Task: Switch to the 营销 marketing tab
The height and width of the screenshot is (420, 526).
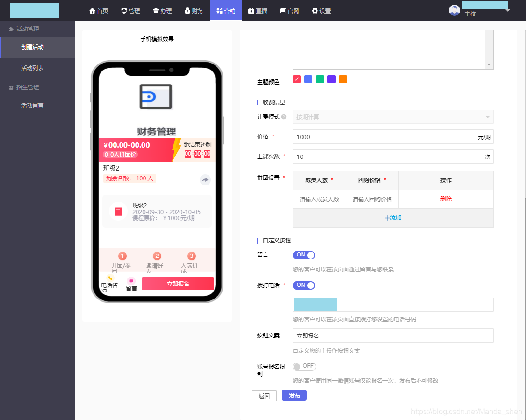Action: pos(226,10)
